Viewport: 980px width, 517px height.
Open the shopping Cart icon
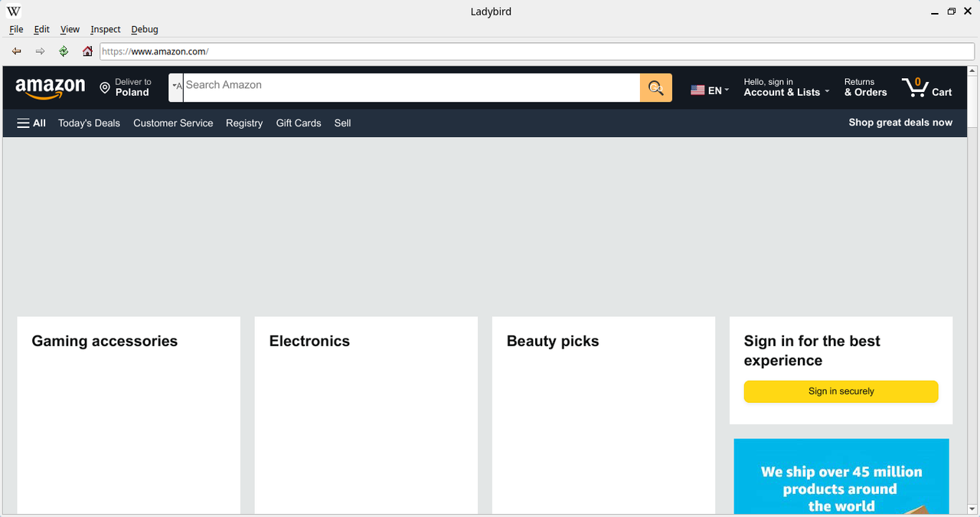click(x=926, y=87)
